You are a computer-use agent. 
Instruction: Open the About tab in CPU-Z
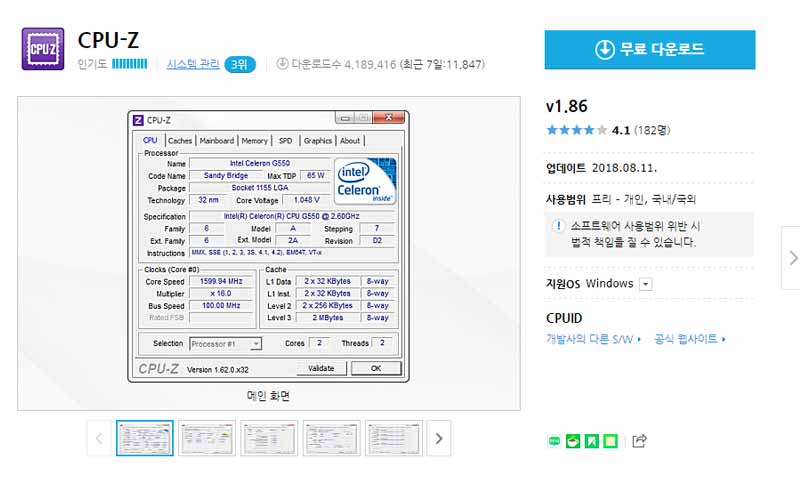click(x=350, y=141)
